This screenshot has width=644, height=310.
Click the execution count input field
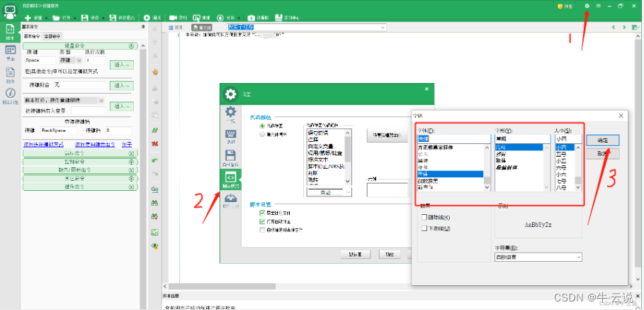95,60
